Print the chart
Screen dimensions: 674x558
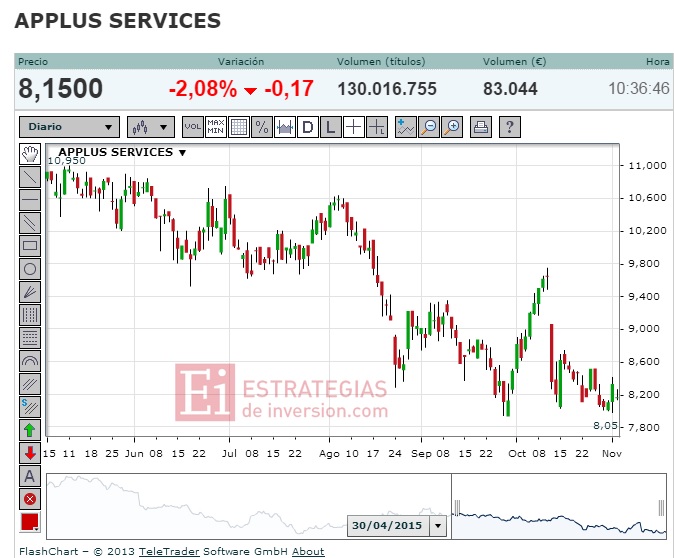coord(481,127)
